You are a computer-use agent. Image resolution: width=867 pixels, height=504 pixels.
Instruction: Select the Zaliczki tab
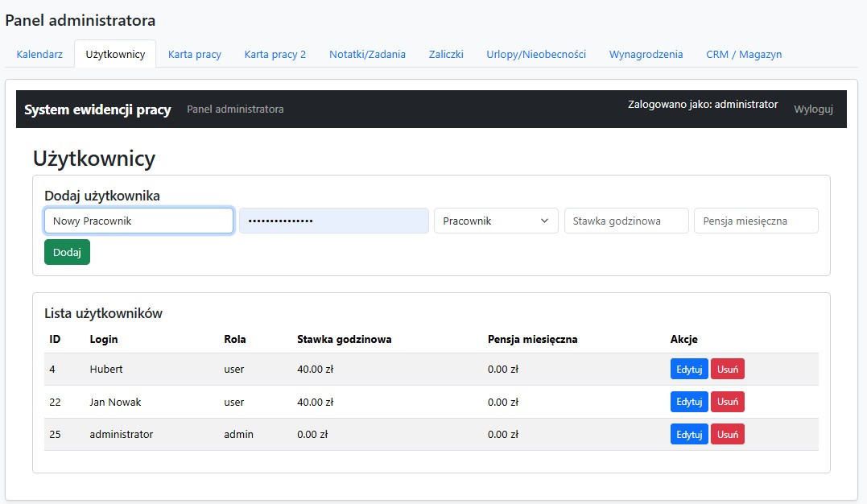click(x=446, y=54)
